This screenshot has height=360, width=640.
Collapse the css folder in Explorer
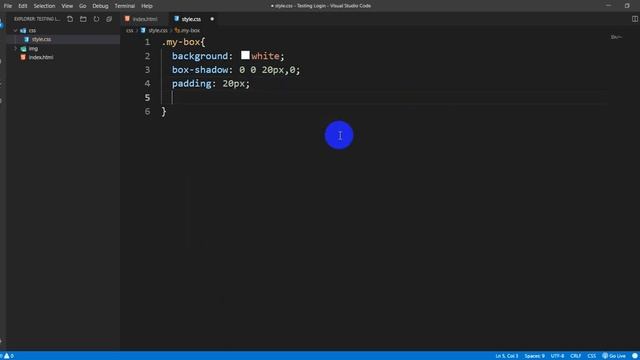(16, 31)
